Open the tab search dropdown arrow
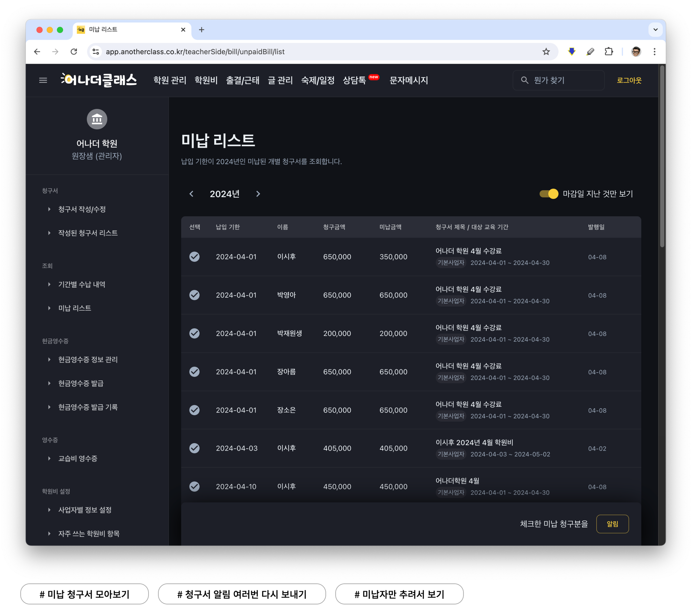Viewport: 691px width, 616px height. [x=655, y=30]
